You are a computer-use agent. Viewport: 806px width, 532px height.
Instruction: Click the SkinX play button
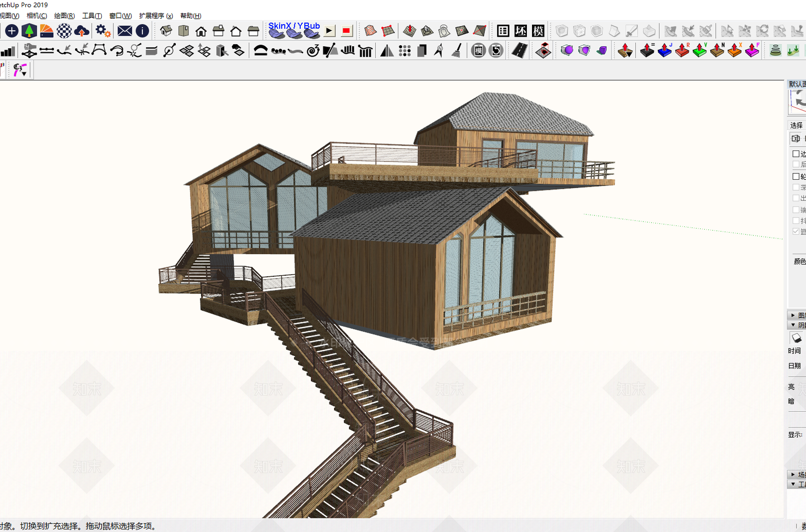[x=329, y=31]
